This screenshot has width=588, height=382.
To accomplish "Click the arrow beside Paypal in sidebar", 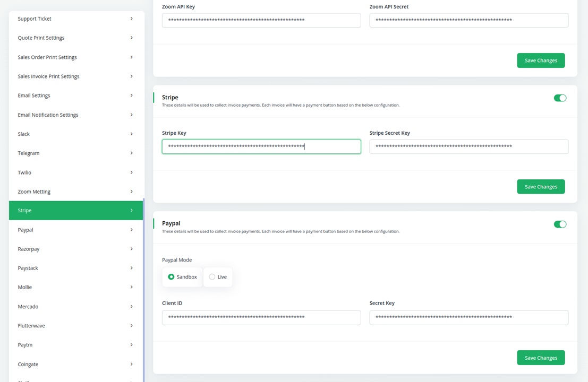I will pyautogui.click(x=132, y=230).
